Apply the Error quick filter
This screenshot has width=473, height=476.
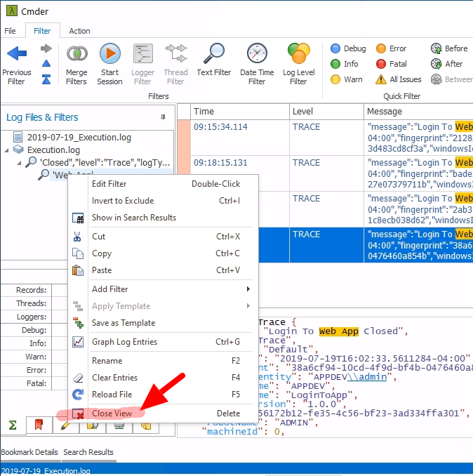pyautogui.click(x=391, y=48)
